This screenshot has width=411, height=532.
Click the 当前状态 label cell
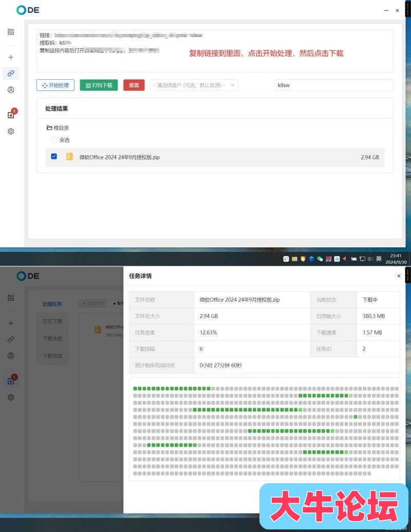click(x=334, y=300)
